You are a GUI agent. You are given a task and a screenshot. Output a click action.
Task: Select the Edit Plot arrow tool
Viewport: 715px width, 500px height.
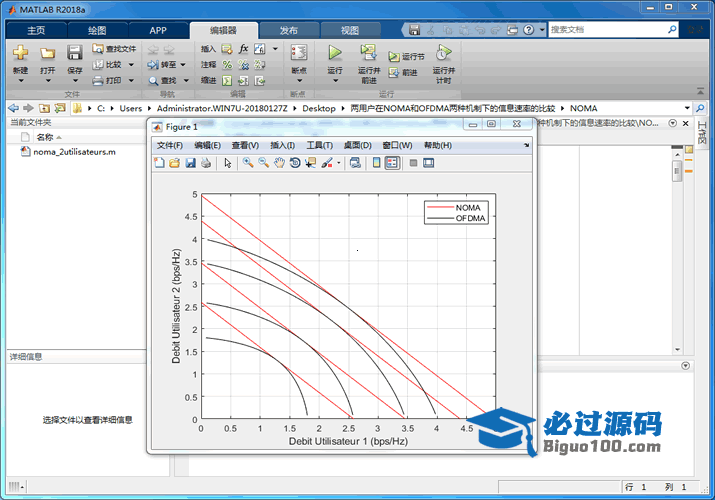[x=228, y=163]
